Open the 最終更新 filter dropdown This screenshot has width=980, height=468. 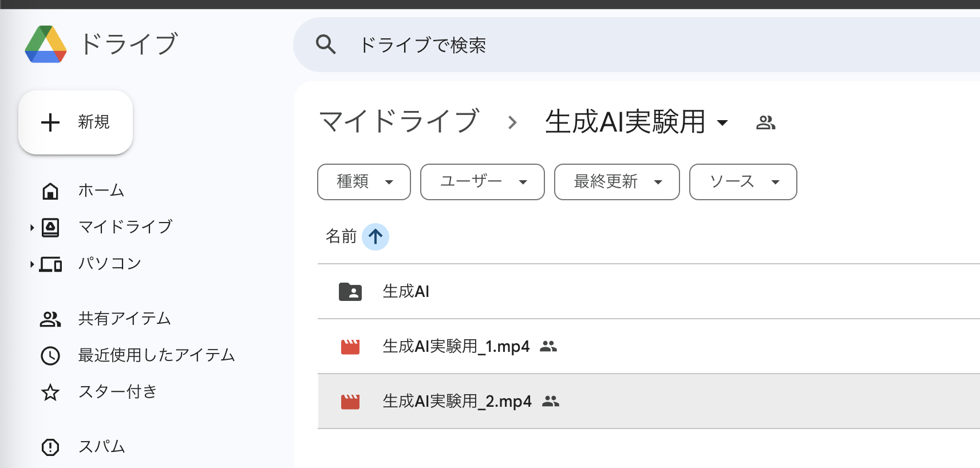click(x=617, y=182)
